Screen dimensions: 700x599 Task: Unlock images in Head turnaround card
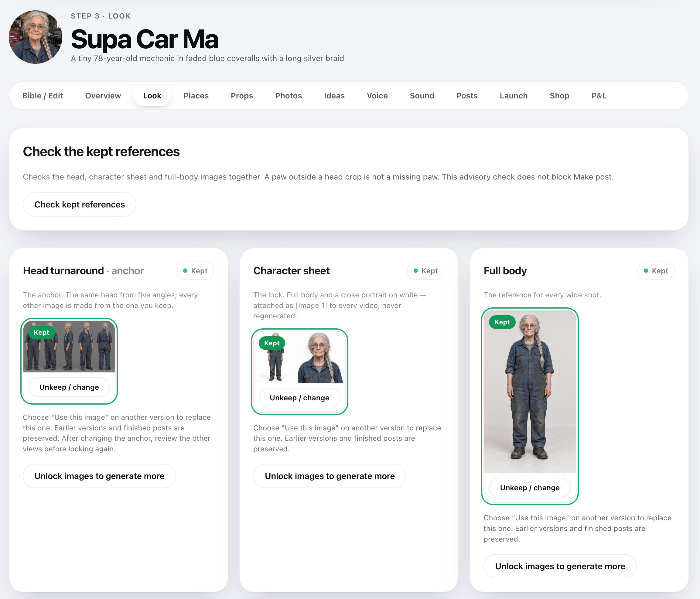99,476
